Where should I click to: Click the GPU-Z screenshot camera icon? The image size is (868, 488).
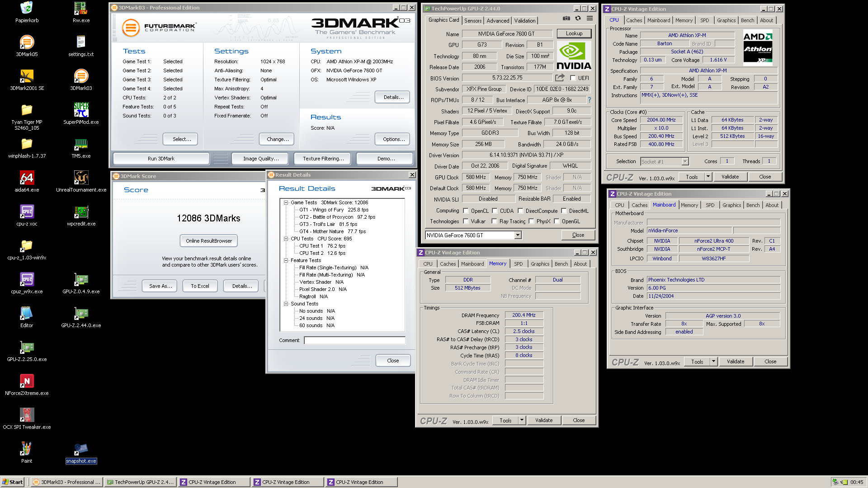pyautogui.click(x=566, y=19)
